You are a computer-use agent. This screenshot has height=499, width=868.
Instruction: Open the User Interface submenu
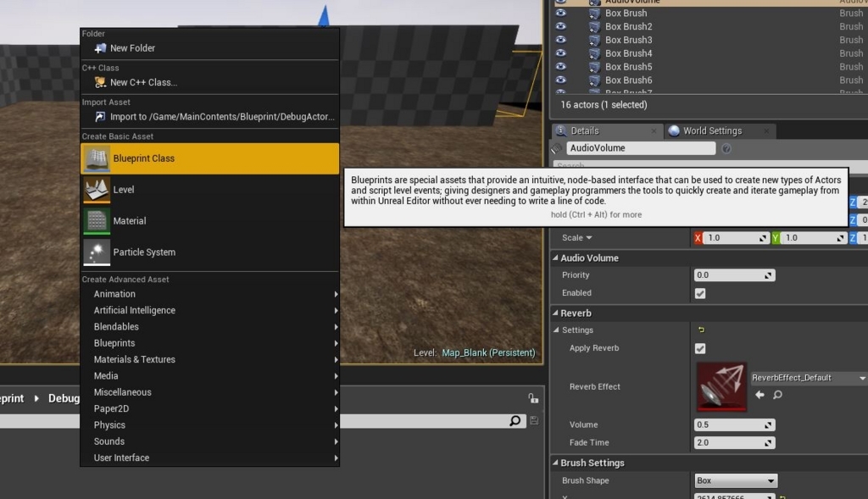coord(210,458)
